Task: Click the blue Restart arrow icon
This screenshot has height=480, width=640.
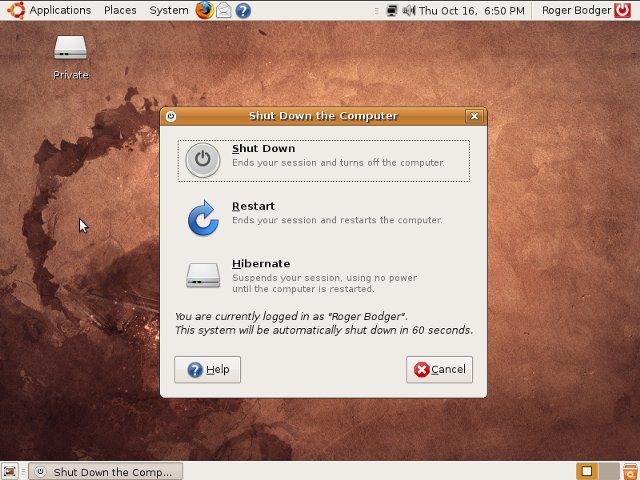Action: [203, 218]
